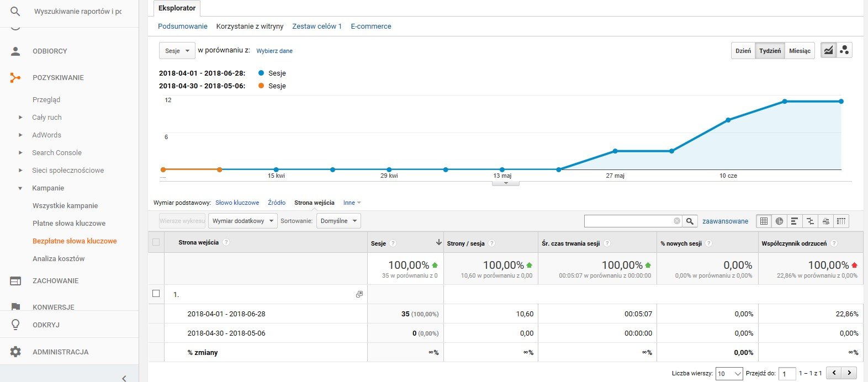This screenshot has height=382, width=868.
Task: Click the table search magnifier button
Action: 690,221
